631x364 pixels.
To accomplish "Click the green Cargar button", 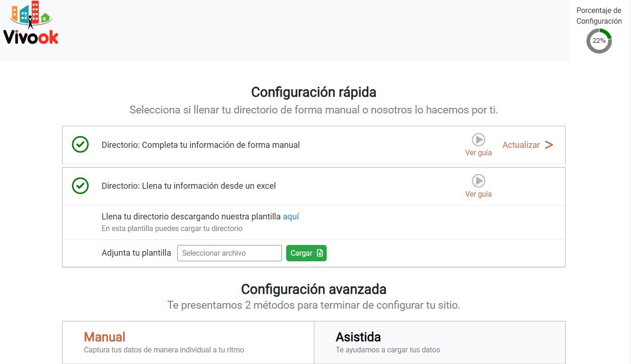I will tap(306, 253).
